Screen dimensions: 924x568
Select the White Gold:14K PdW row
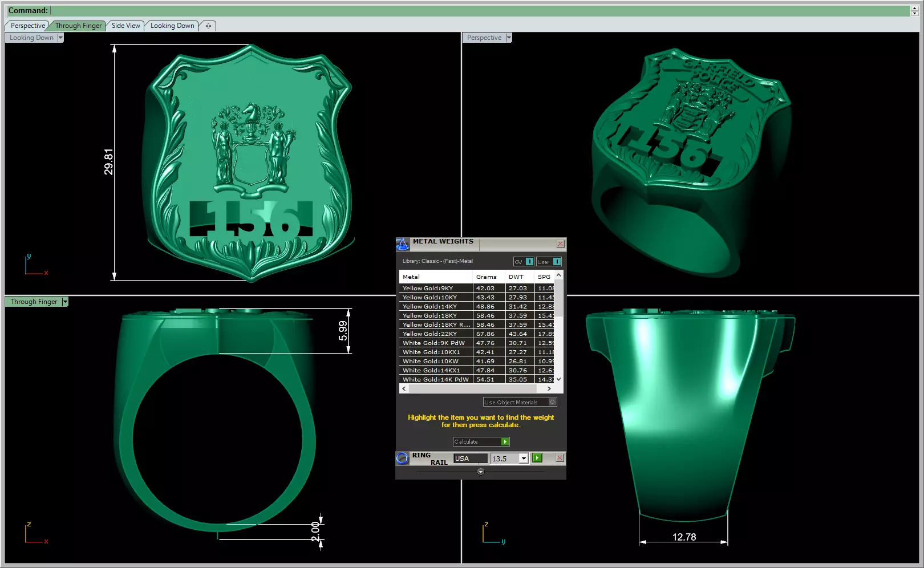coord(477,380)
